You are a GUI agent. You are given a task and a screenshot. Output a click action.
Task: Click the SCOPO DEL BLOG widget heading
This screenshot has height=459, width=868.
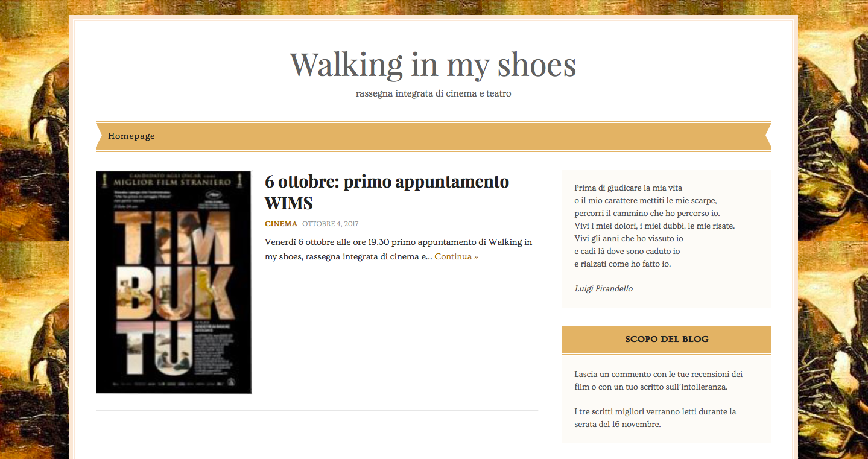[667, 339]
